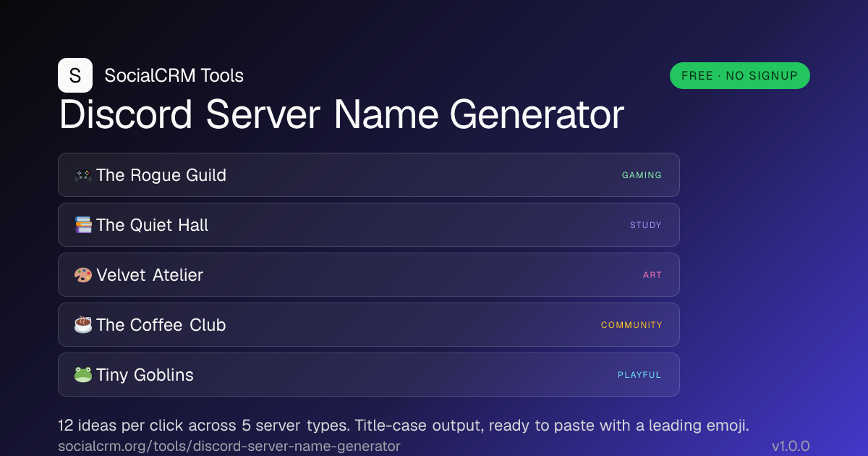The width and height of the screenshot is (868, 456).
Task: Click the Discord Server Name Generator heading
Action: coord(341,115)
